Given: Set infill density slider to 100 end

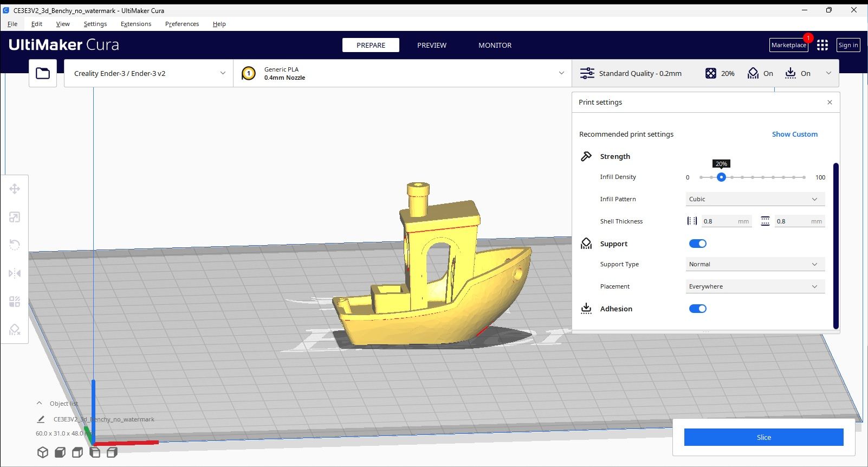Looking at the screenshot, I should [804, 177].
